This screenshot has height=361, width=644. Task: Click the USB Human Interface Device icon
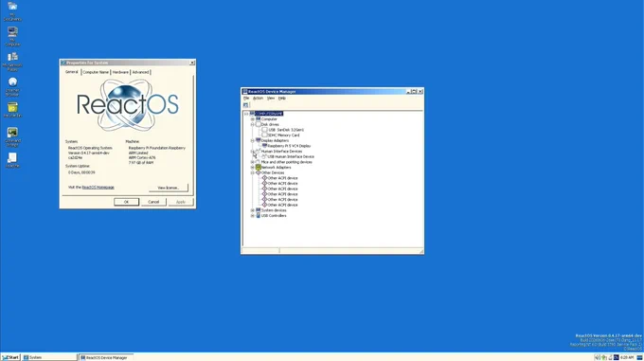point(265,156)
